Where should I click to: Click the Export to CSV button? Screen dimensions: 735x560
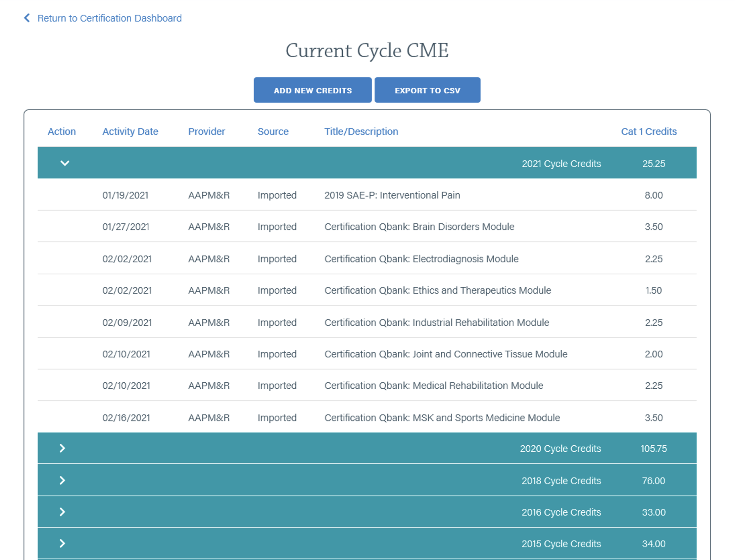tap(427, 90)
